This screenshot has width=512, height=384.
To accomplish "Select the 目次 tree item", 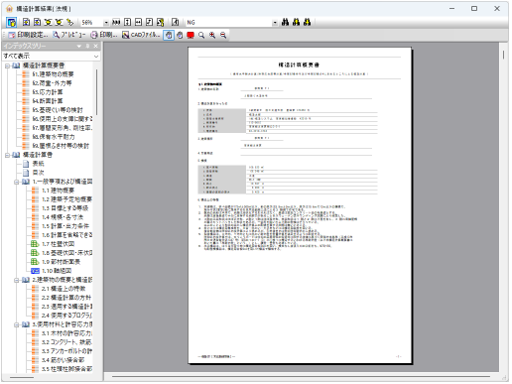I will [x=38, y=173].
